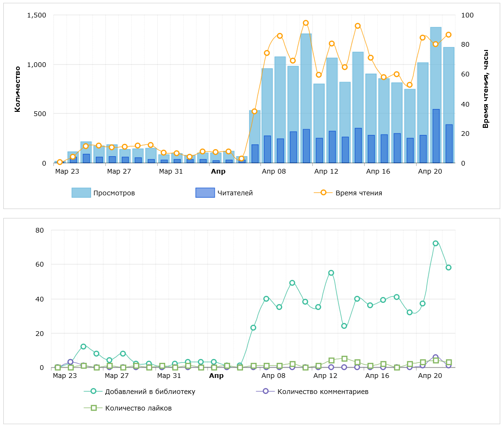Click the orange Время чтения legend marker
This screenshot has width=504, height=427.
click(x=323, y=193)
